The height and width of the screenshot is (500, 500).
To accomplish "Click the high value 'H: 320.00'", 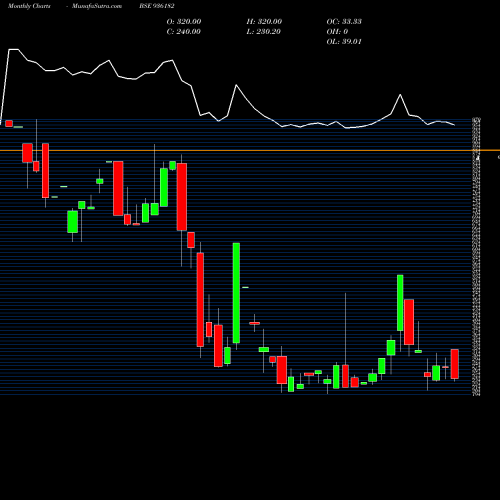I will 264,21.
